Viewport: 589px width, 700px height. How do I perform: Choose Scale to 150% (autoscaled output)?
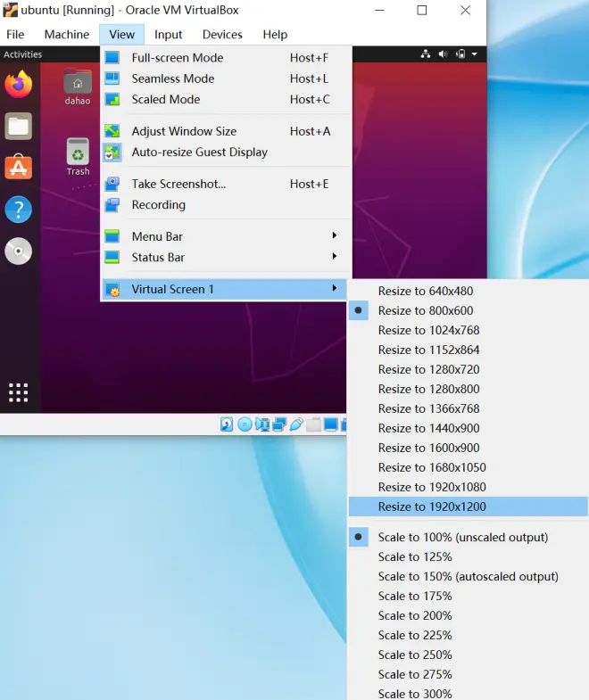468,577
